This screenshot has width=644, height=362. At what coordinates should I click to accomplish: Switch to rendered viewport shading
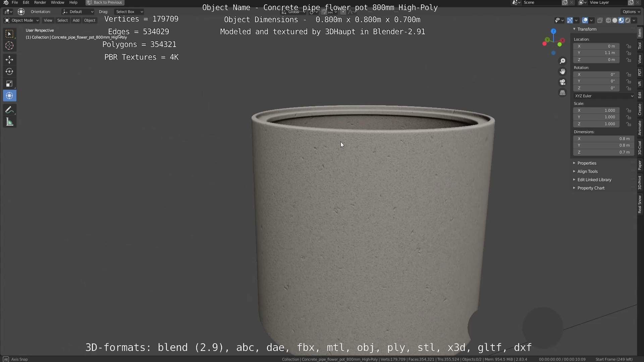pos(627,20)
